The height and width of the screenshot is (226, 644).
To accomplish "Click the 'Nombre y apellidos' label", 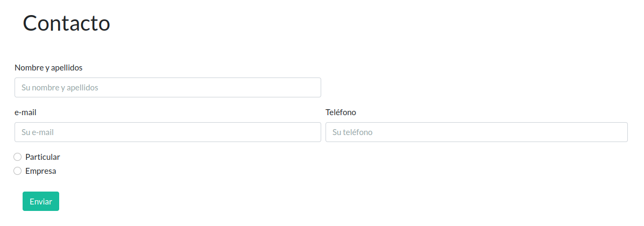I will point(48,68).
